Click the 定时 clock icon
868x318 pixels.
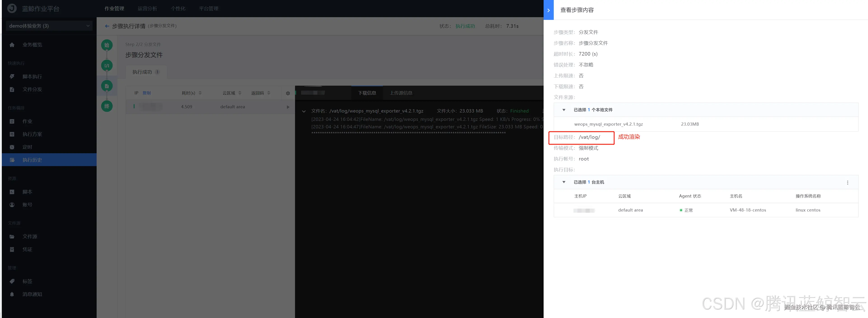[12, 147]
